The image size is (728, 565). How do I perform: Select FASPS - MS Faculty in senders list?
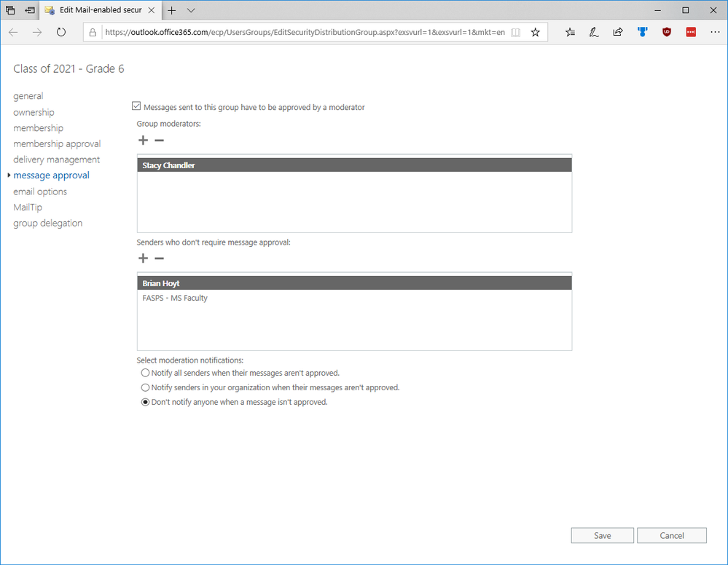click(x=354, y=298)
